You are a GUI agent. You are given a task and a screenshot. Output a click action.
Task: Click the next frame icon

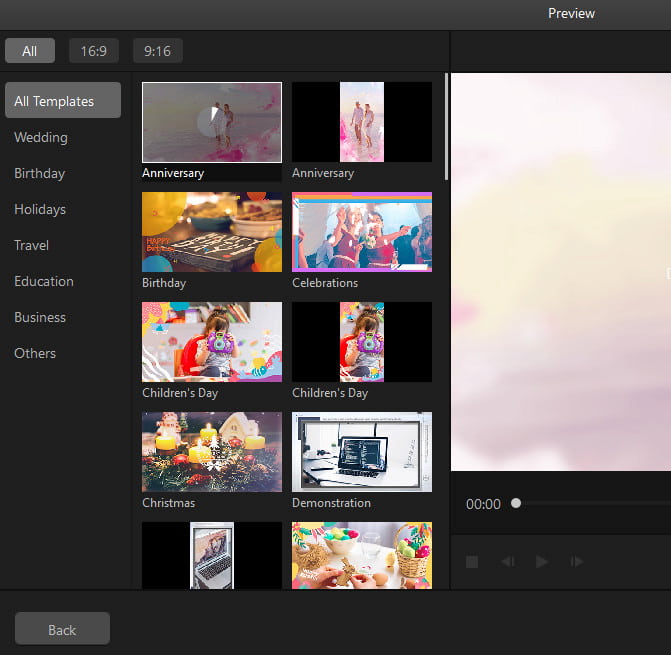tap(576, 562)
